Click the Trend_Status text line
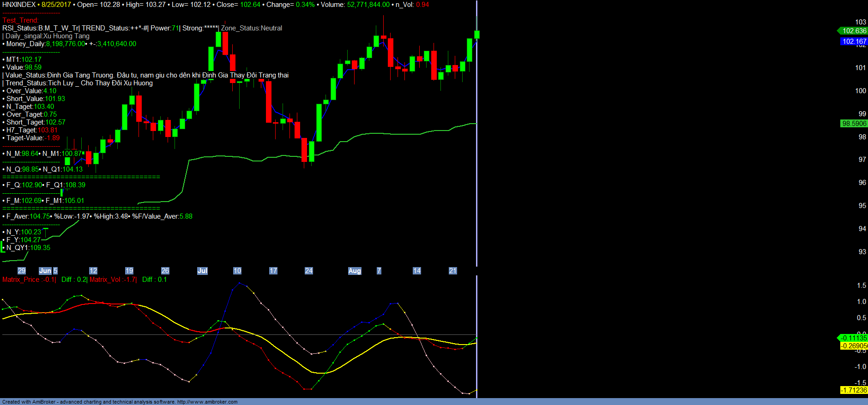The width and height of the screenshot is (868, 405). pos(78,83)
